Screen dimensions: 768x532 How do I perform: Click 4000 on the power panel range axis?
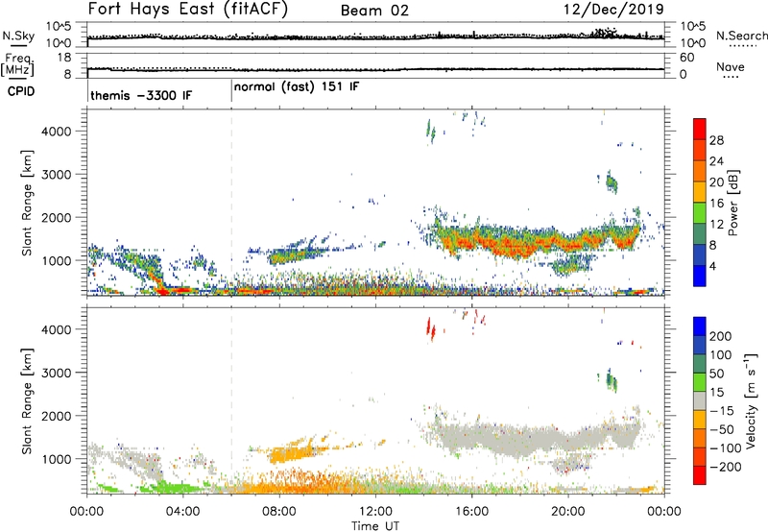(57, 132)
